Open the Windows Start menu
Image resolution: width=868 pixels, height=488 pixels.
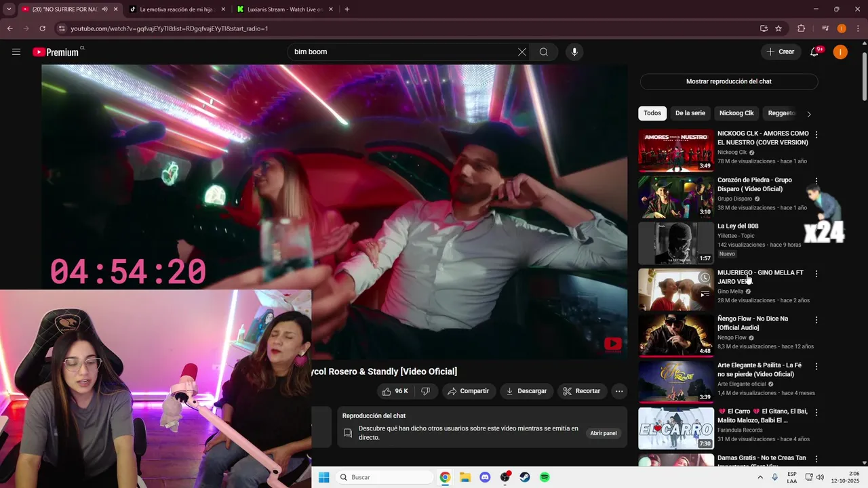(x=324, y=477)
